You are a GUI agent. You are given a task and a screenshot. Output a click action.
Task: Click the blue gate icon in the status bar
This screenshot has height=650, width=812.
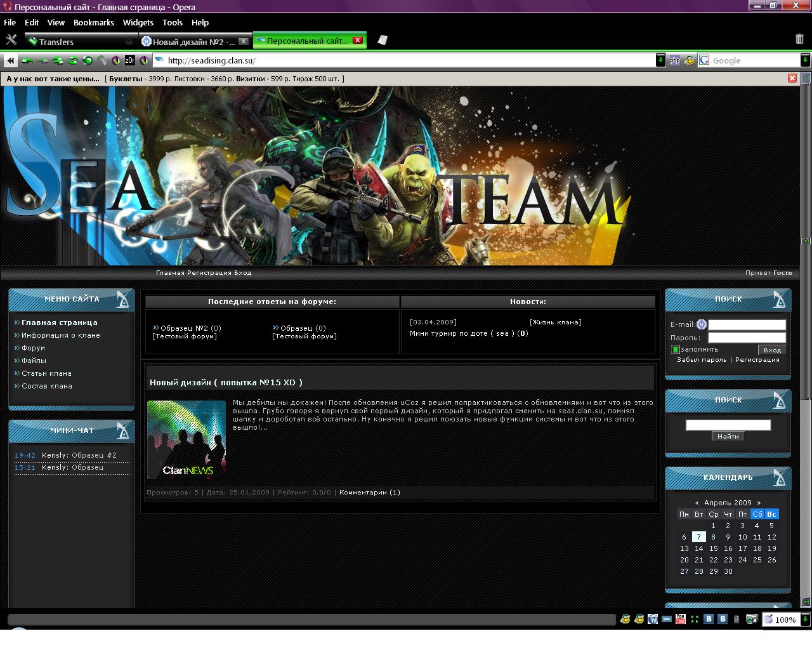click(653, 619)
